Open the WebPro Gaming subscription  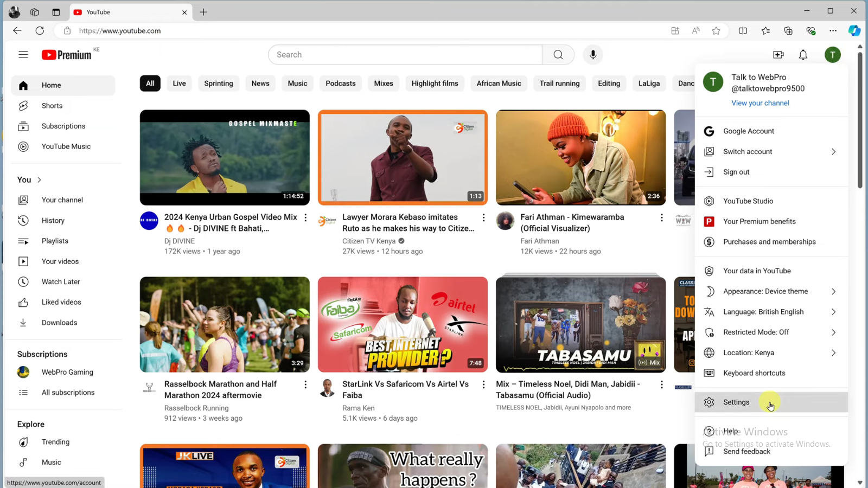pyautogui.click(x=63, y=372)
